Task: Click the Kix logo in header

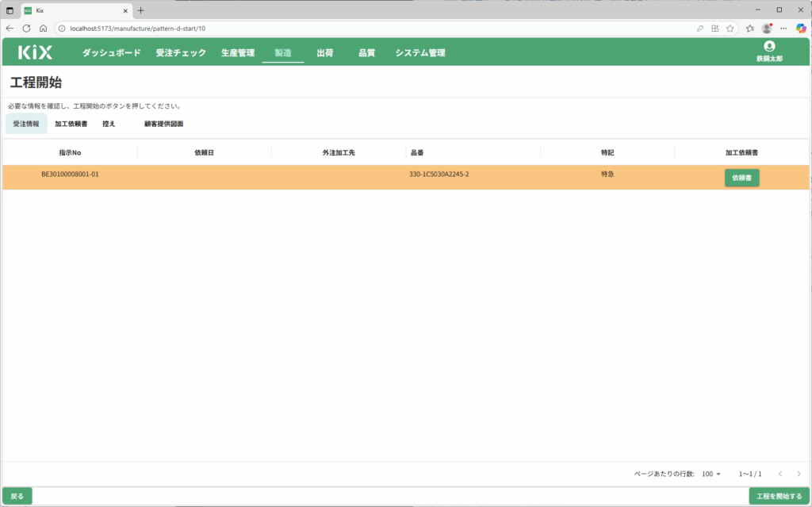Action: coord(35,53)
